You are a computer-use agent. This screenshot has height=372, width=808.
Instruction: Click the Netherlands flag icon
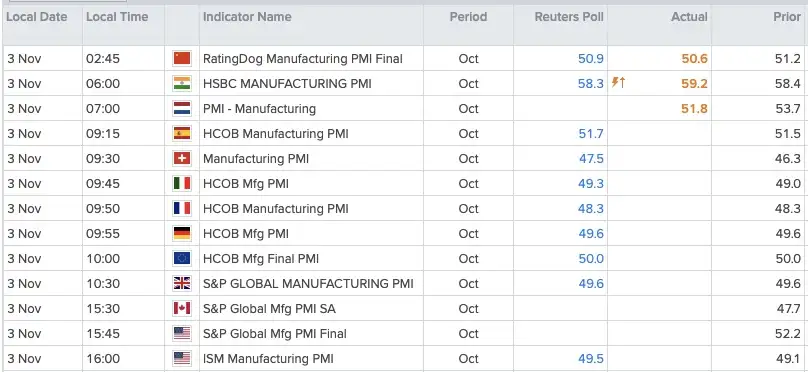(x=182, y=109)
